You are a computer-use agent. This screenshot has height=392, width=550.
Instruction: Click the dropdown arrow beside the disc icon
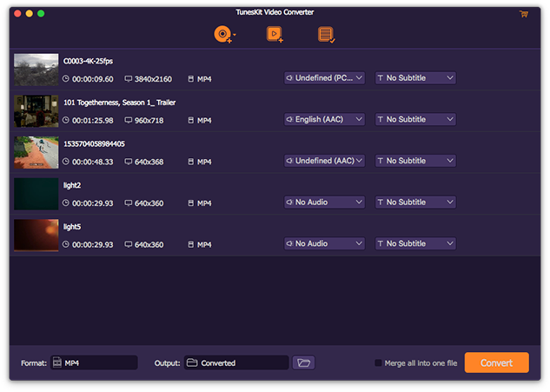pos(235,36)
